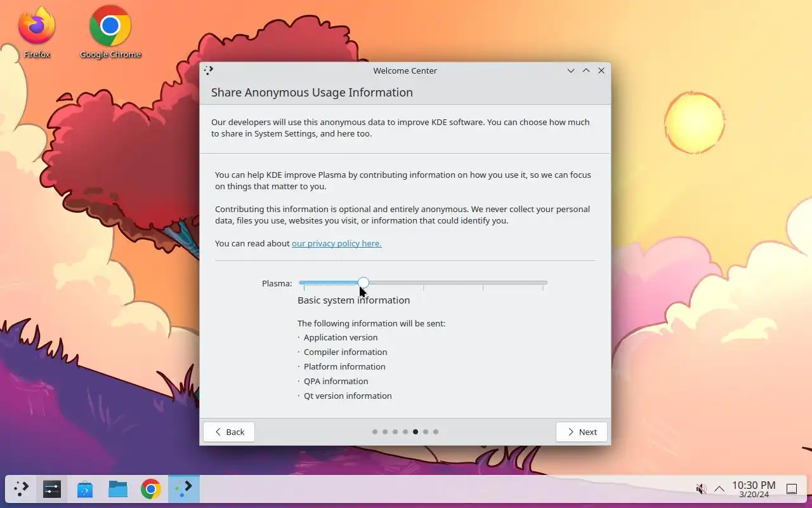This screenshot has width=812, height=508.
Task: Set Plasma slider to disabled first tick
Action: 304,283
